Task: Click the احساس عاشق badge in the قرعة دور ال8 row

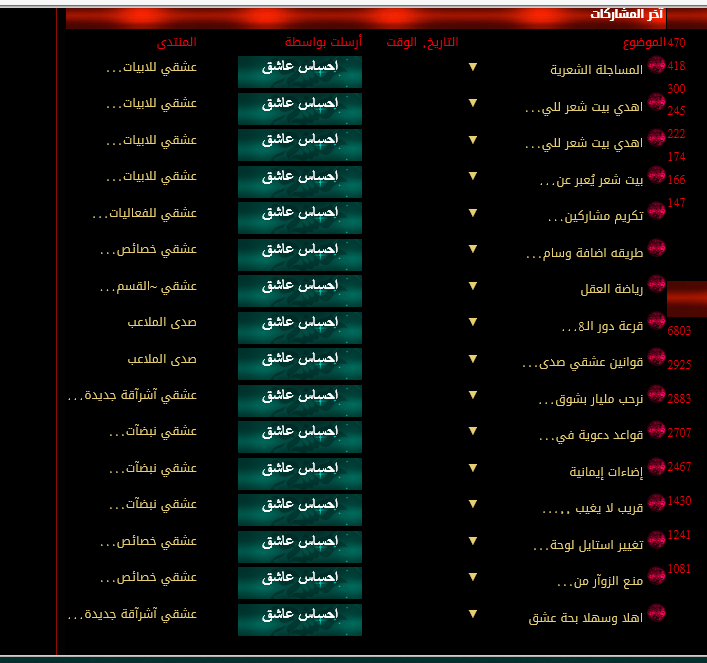Action: tap(300, 327)
